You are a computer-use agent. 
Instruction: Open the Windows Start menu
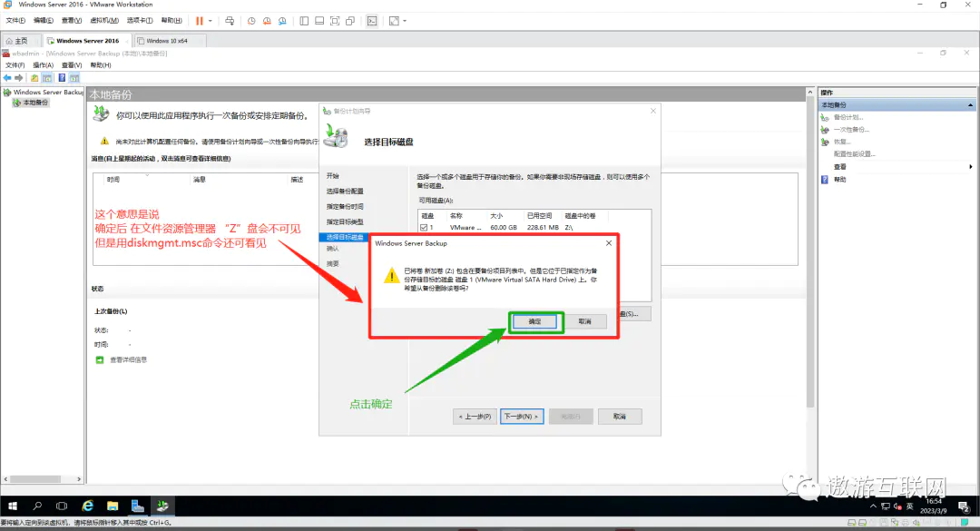click(x=13, y=506)
